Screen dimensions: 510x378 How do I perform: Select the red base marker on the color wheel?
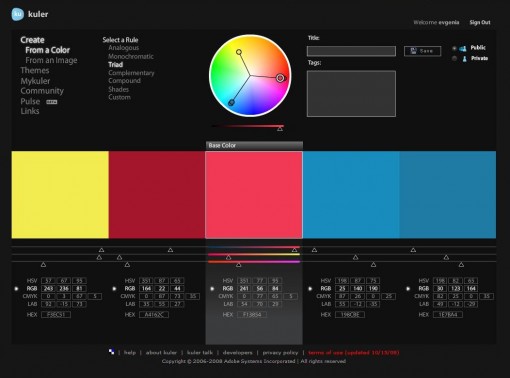pyautogui.click(x=280, y=78)
